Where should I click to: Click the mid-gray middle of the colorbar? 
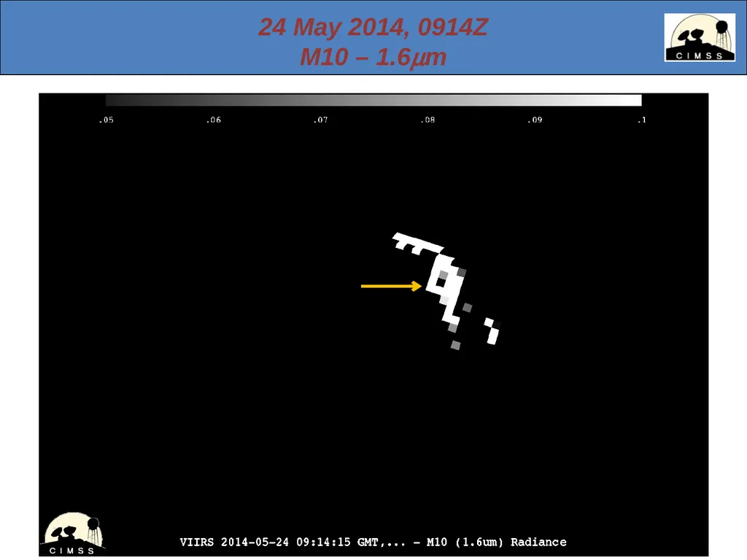(x=373, y=100)
